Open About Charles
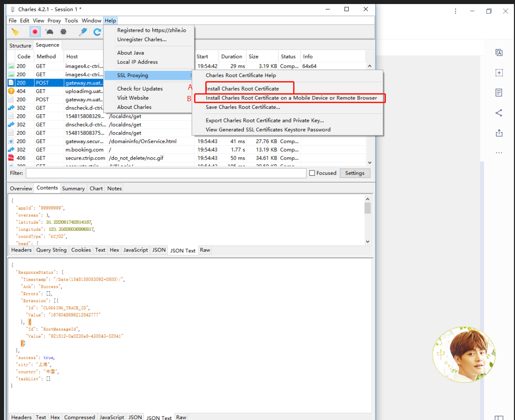This screenshot has height=420, width=515. coord(134,107)
